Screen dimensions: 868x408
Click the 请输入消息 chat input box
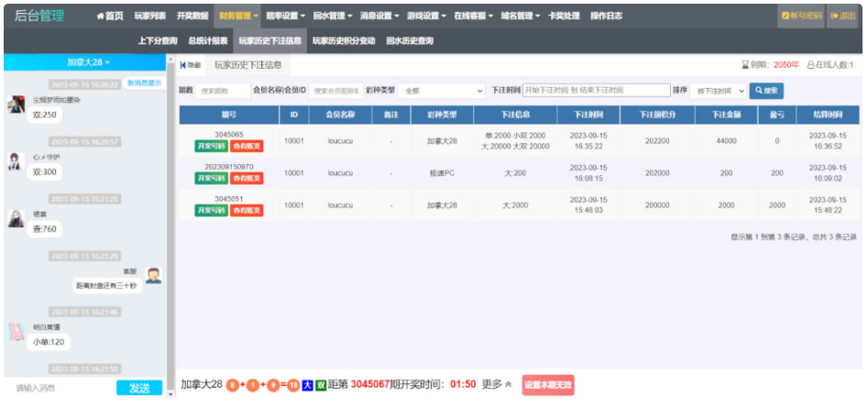tap(60, 388)
